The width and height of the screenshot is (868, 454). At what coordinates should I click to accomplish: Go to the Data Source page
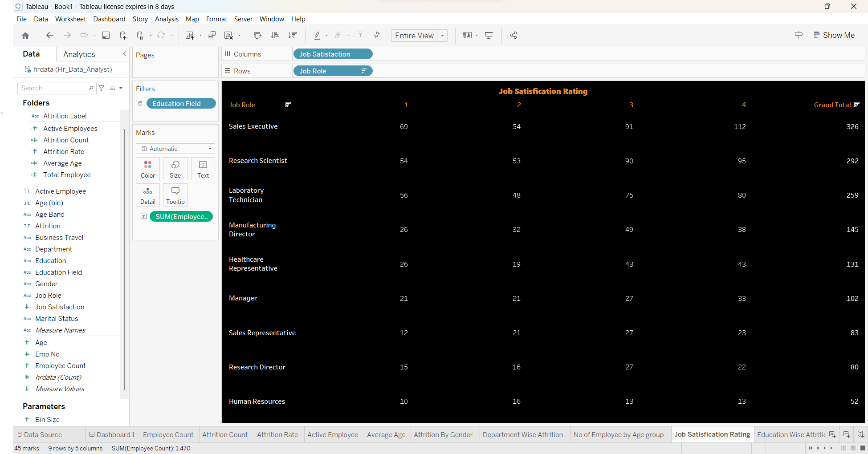click(43, 434)
